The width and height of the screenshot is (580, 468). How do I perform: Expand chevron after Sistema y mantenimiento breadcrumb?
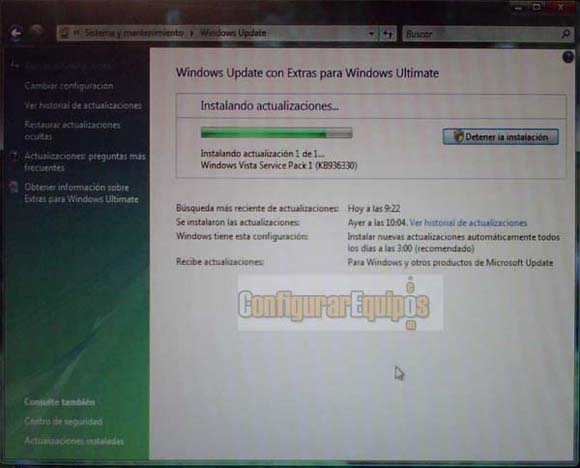192,33
